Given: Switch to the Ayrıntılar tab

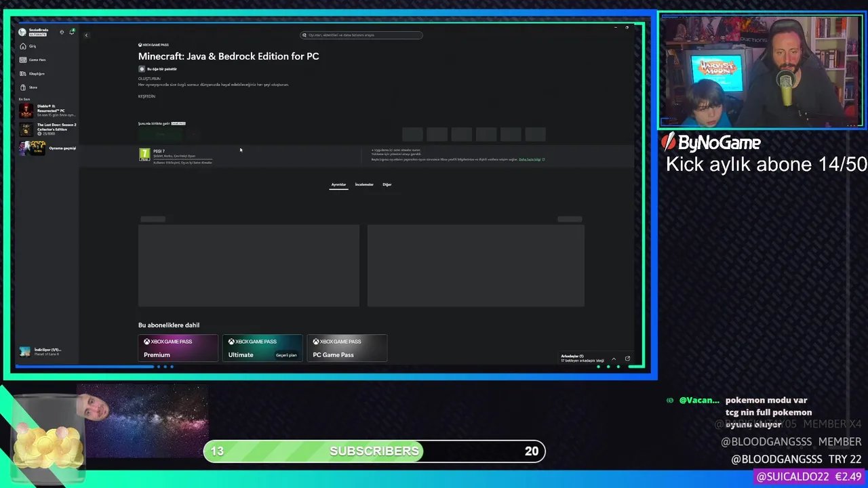Looking at the screenshot, I should coord(338,184).
